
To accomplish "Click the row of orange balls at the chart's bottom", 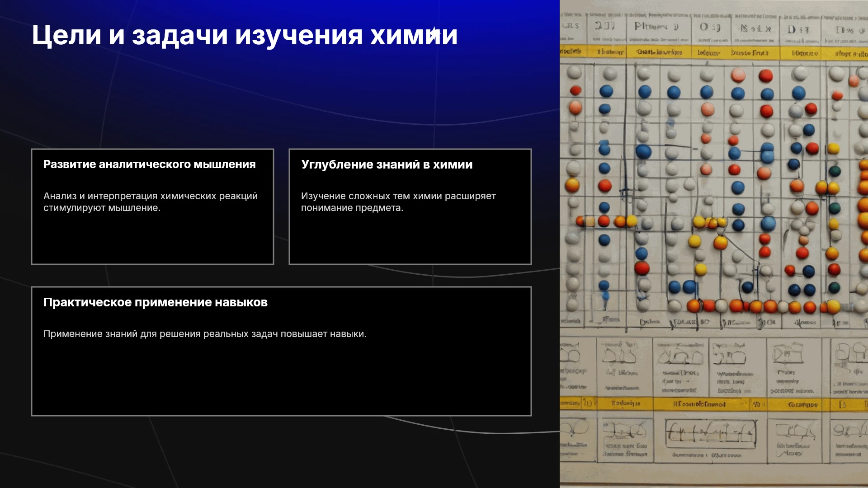I will [x=764, y=306].
